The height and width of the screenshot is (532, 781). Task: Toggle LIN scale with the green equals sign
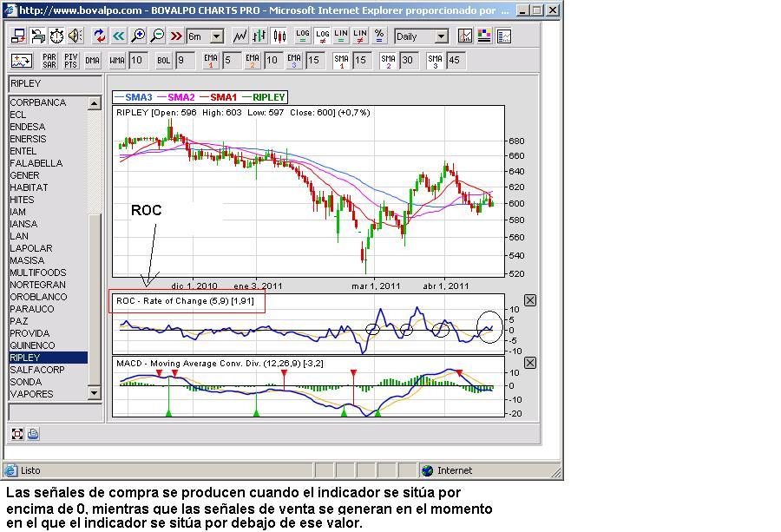(341, 36)
